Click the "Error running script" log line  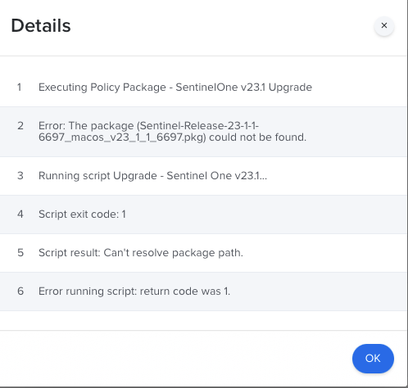134,291
